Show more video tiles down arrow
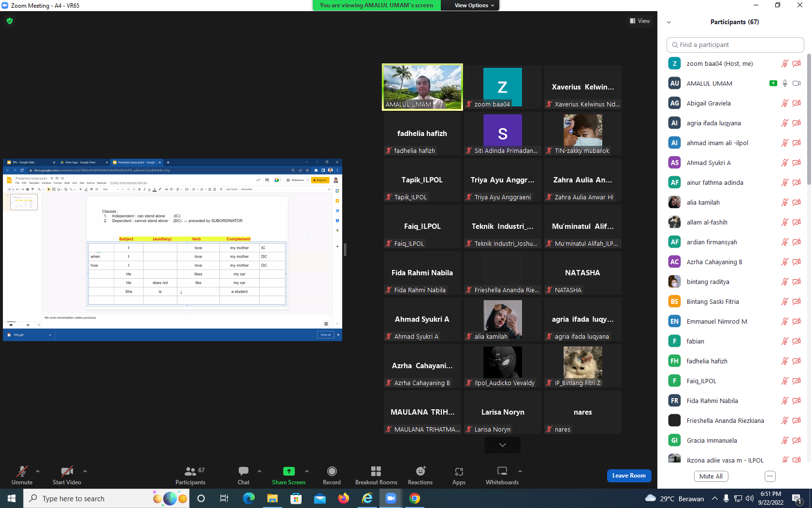The image size is (812, 508). coord(503,445)
